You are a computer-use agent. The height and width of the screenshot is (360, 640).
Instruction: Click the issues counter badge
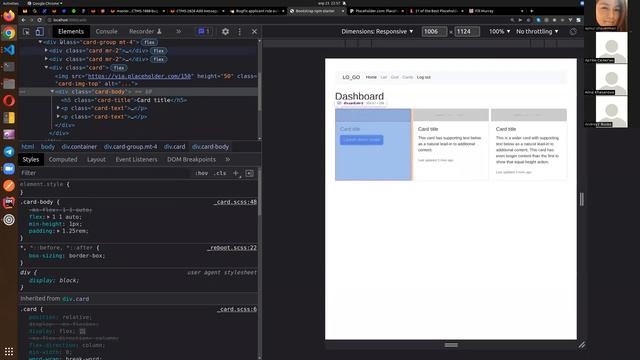point(204,31)
